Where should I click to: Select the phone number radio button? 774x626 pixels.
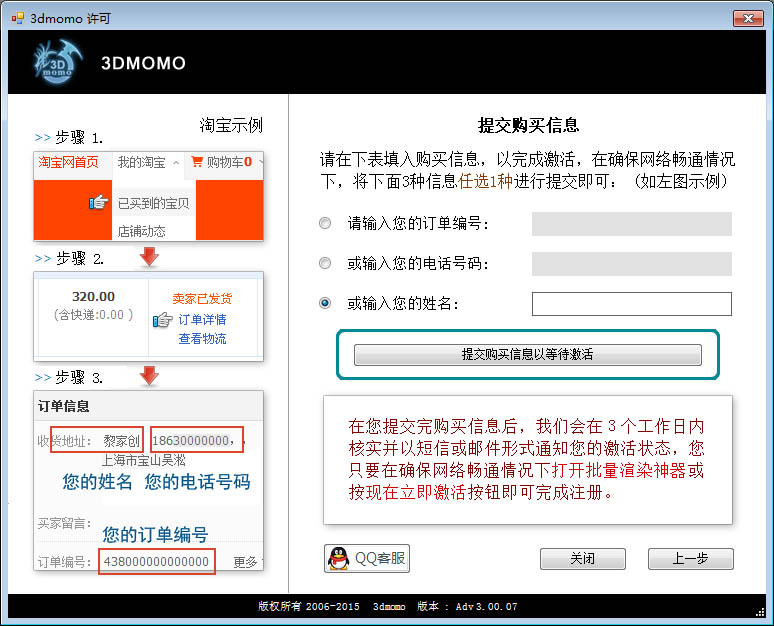325,263
